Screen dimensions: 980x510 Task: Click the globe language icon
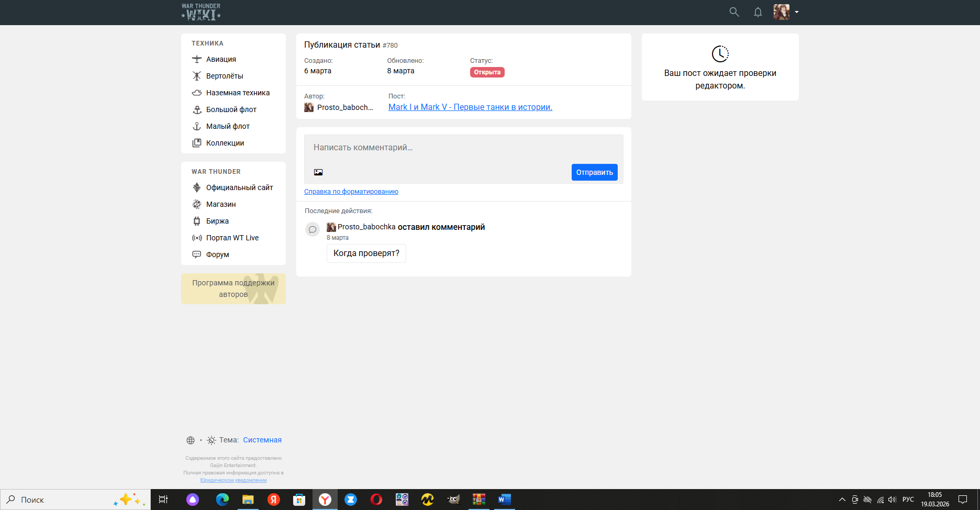click(191, 440)
